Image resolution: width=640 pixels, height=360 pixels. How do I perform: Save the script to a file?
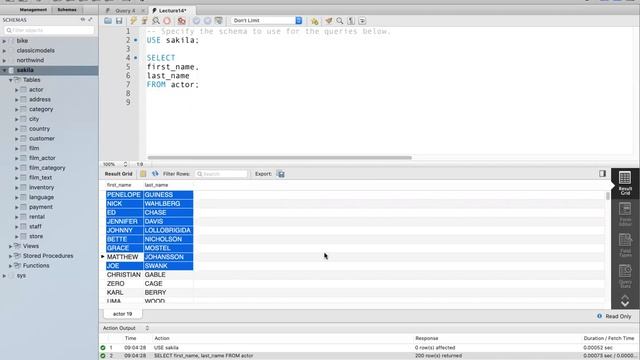click(x=119, y=20)
